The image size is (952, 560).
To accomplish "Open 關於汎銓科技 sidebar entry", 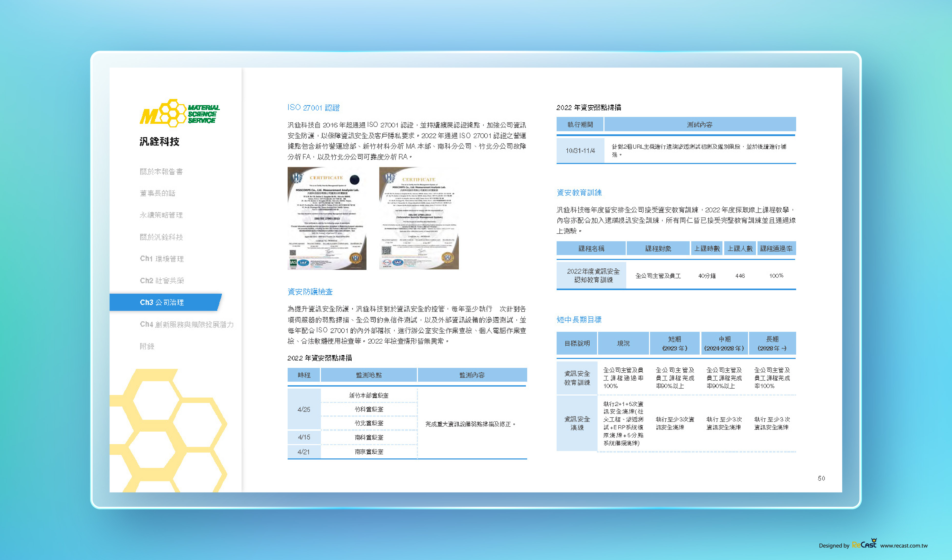I will [161, 237].
